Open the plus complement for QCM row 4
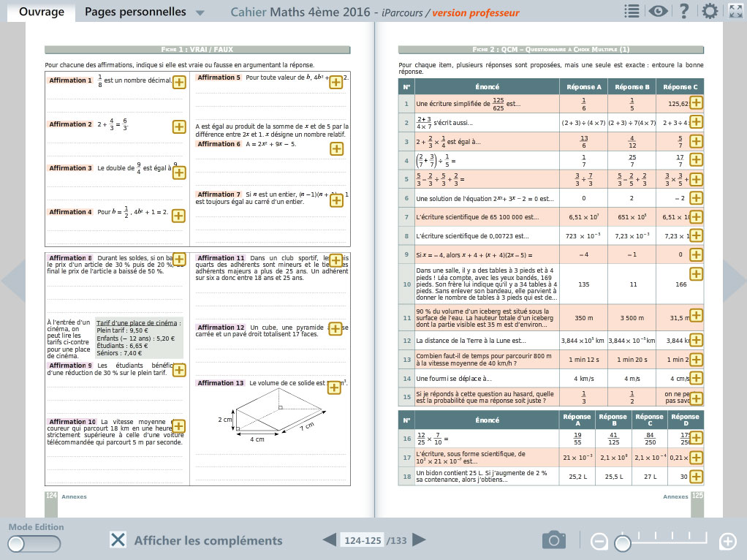 (x=696, y=159)
